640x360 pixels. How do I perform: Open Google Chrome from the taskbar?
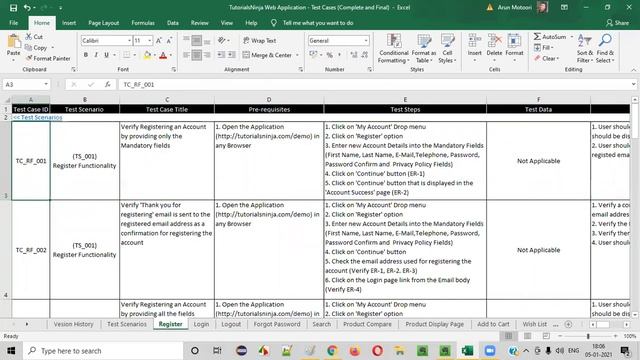332,351
